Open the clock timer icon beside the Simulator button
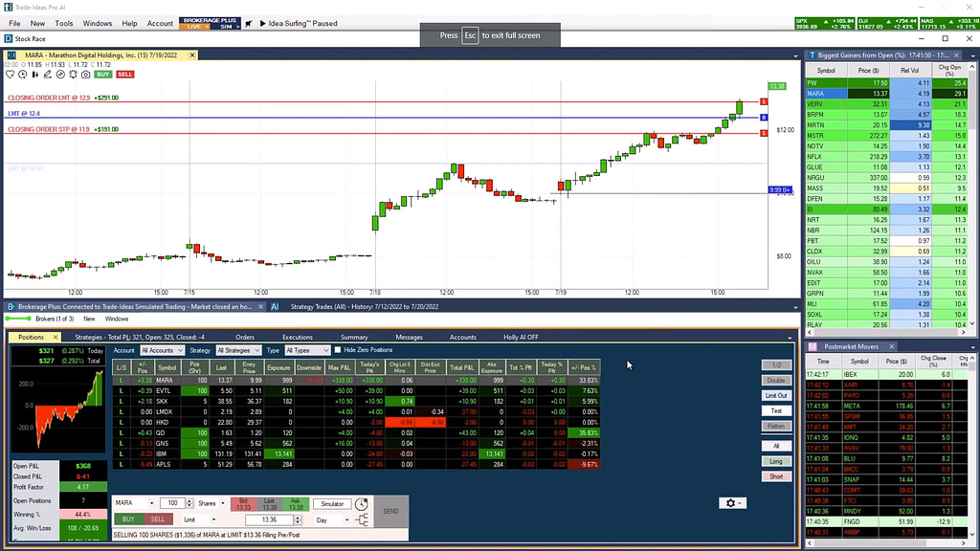This screenshot has height=551, width=980. 361,503
